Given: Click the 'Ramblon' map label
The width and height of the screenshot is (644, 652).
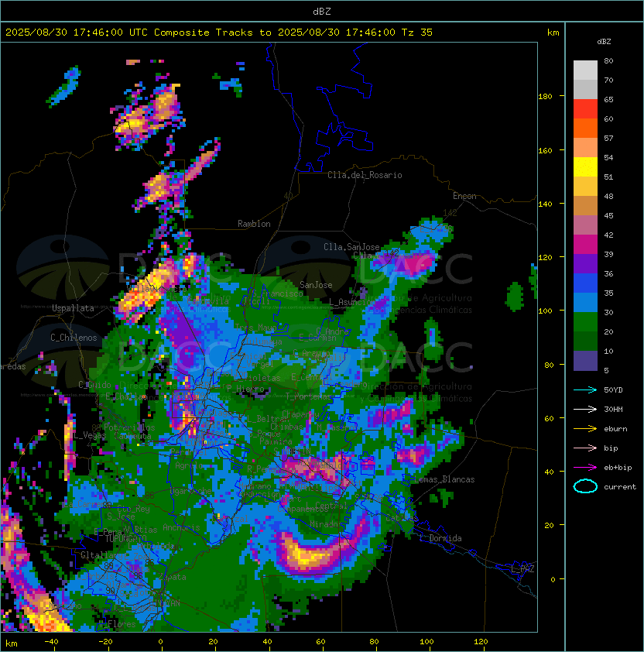Looking at the screenshot, I should tap(254, 224).
